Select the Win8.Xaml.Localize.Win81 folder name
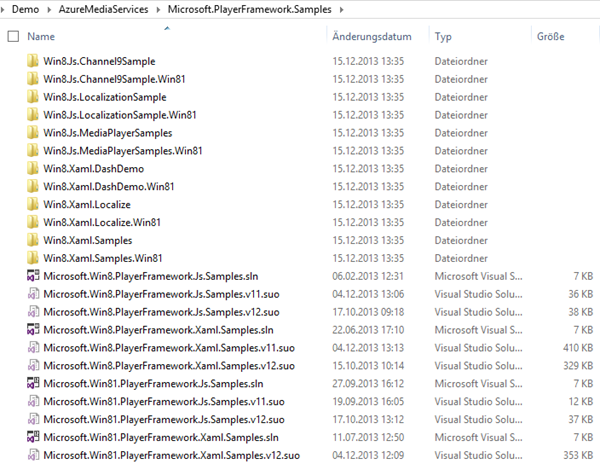 (102, 222)
